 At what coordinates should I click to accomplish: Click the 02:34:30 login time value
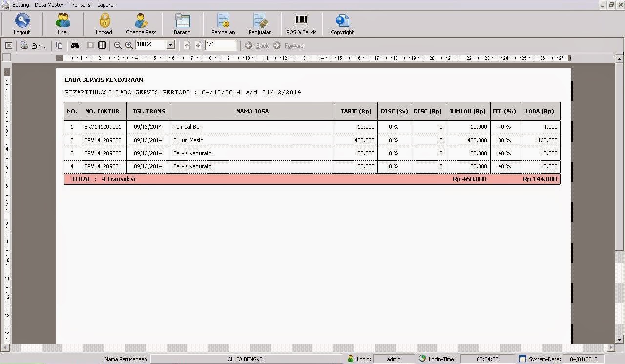pyautogui.click(x=487, y=359)
